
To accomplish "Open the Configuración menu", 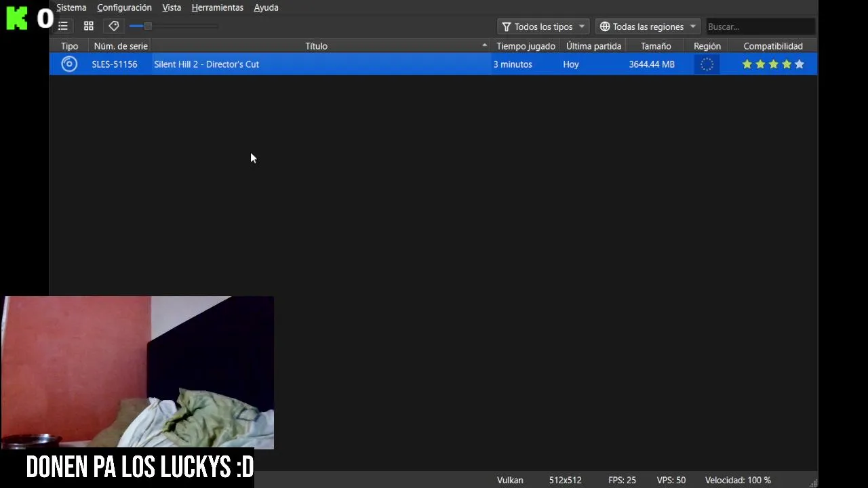I will [124, 7].
